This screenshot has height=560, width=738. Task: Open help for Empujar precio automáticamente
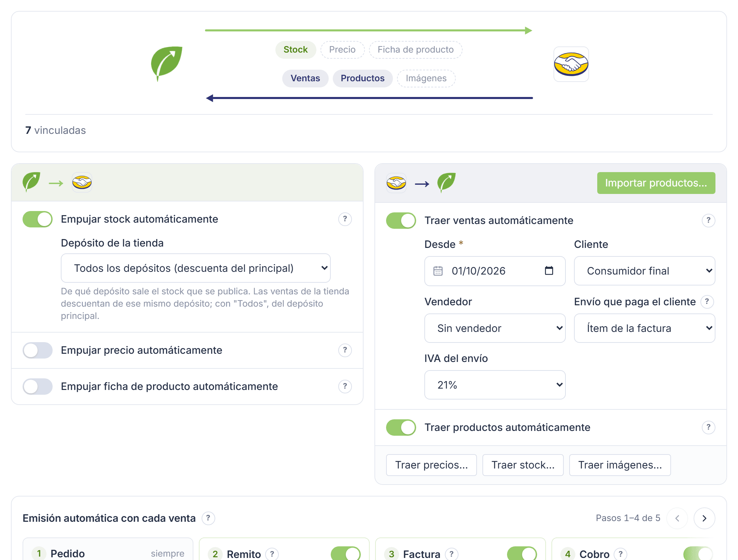345,350
